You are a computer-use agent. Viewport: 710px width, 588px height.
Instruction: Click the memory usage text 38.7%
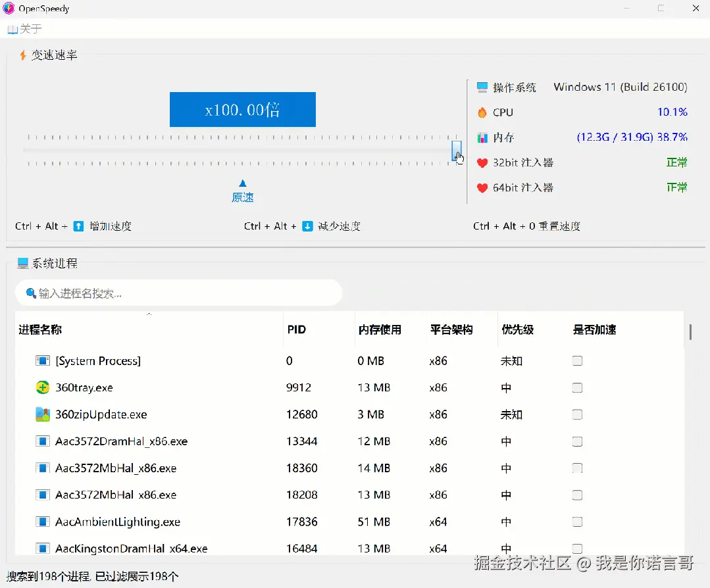[672, 137]
